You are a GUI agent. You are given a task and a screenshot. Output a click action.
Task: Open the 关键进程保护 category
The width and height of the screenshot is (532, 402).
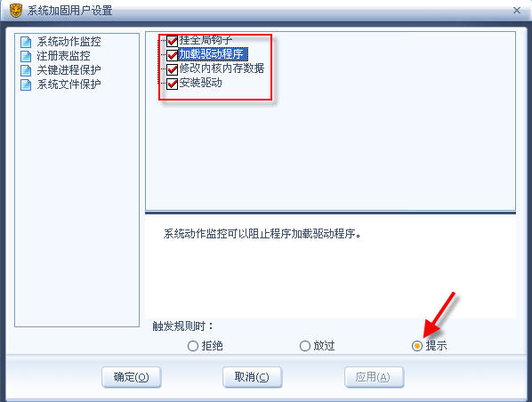[x=69, y=70]
